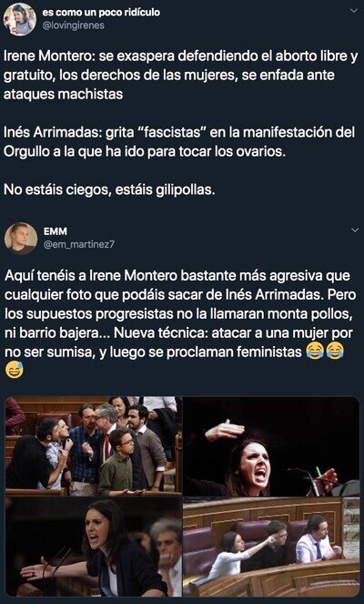Click the sweat-smile emoji on the last line

15,370
